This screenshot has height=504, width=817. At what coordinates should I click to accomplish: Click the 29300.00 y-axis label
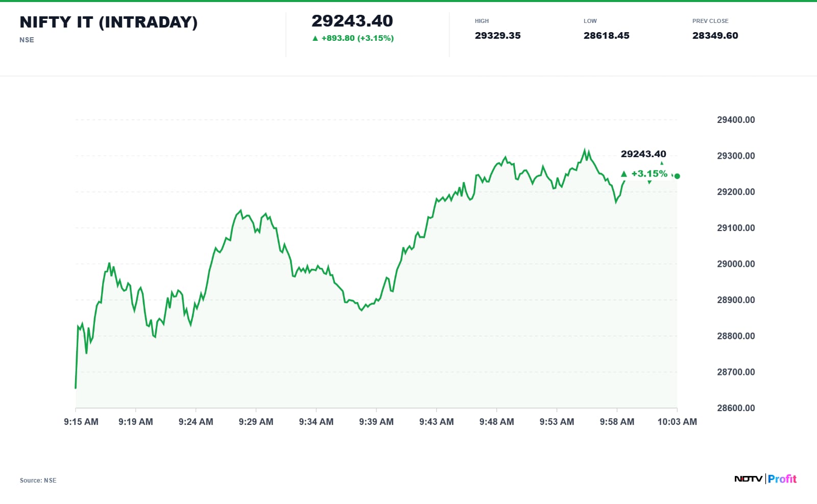click(x=736, y=156)
